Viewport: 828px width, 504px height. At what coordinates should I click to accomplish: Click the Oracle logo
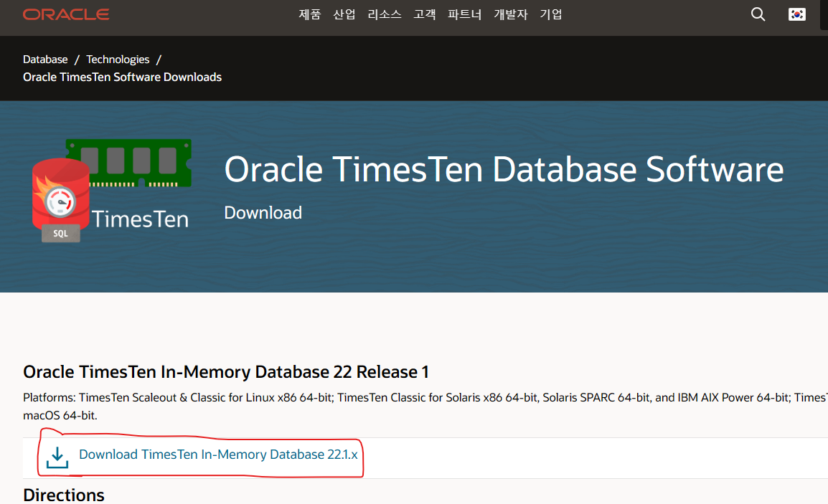[65, 13]
